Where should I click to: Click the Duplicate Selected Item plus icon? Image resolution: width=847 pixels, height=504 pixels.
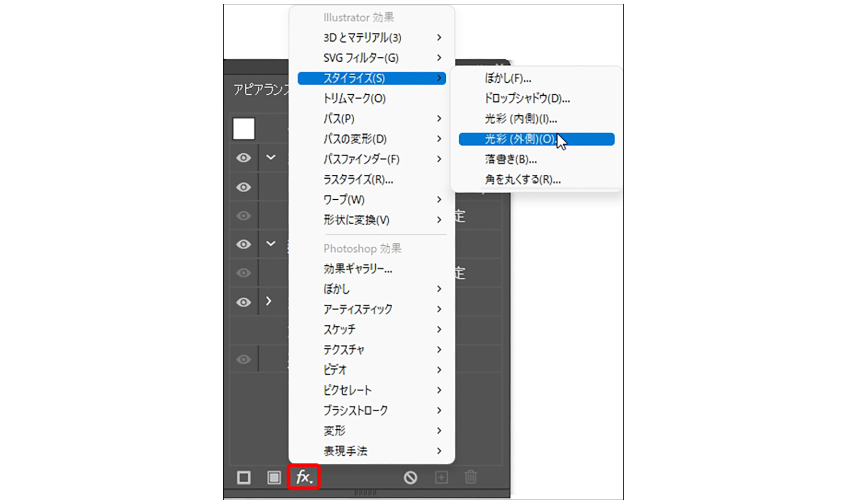[x=441, y=477]
